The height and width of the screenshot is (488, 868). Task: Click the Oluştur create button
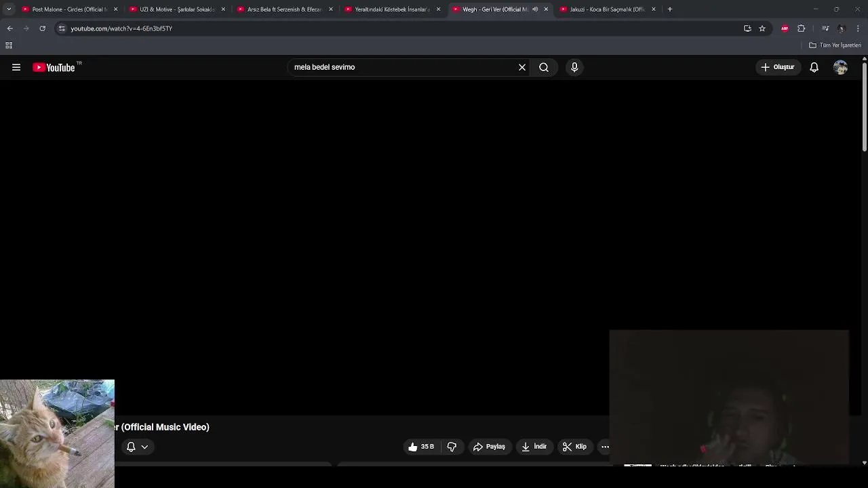coord(778,67)
